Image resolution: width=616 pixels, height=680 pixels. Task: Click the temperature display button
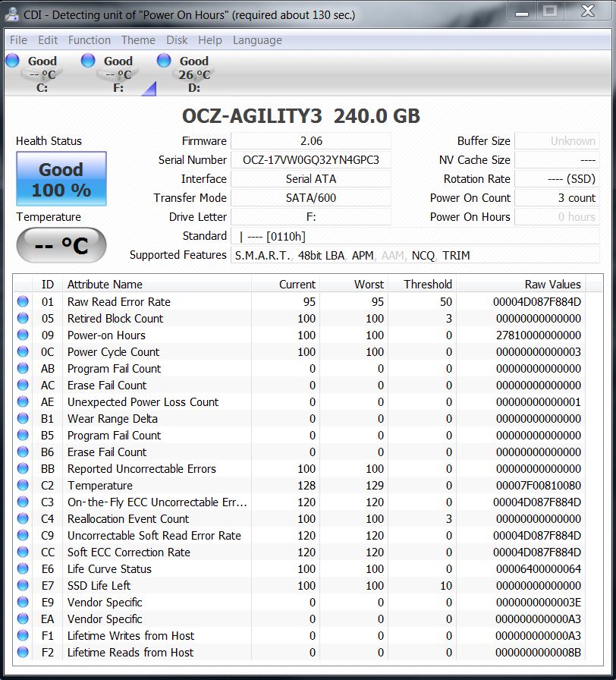(x=61, y=245)
